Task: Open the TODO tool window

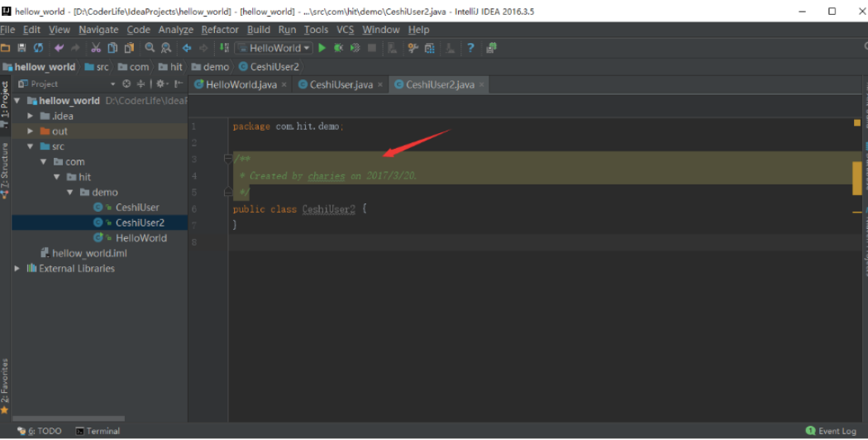Action: [40, 431]
